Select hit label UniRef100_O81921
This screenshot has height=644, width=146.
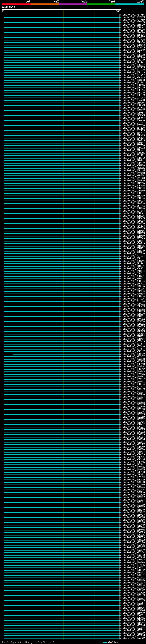(133, 156)
